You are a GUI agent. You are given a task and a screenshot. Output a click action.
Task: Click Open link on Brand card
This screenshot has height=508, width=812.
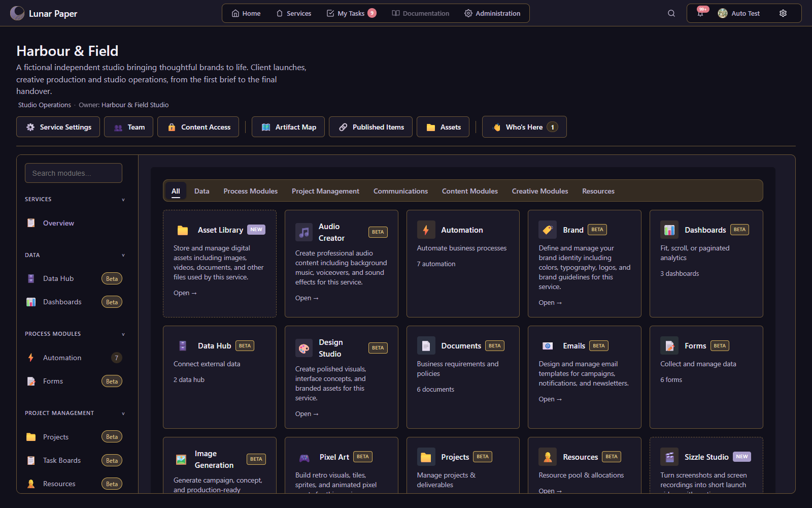point(550,303)
